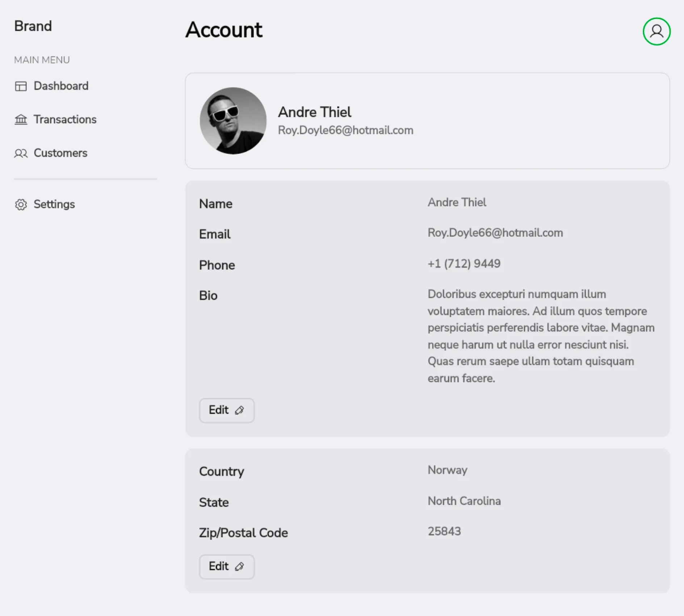Click the Transactions bank icon
This screenshot has height=616, width=684.
coord(21,120)
